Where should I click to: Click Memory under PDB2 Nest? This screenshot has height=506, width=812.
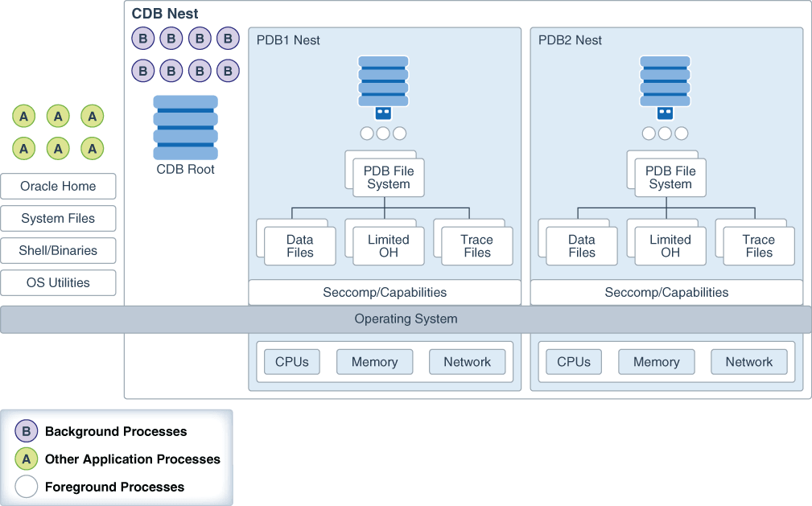tap(657, 362)
